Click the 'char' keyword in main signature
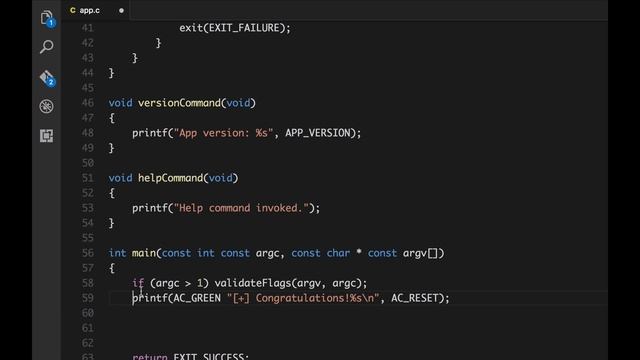 338,253
